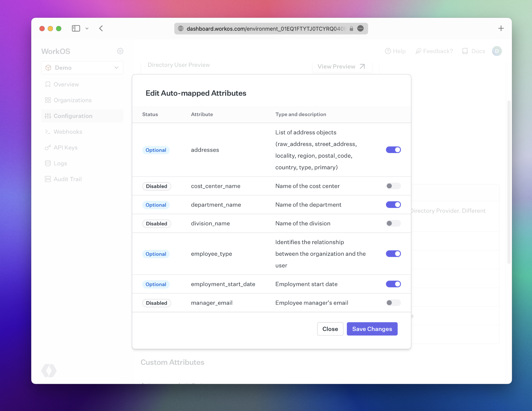Image resolution: width=532 pixels, height=411 pixels.
Task: Click the user avatar marked D
Action: point(497,51)
